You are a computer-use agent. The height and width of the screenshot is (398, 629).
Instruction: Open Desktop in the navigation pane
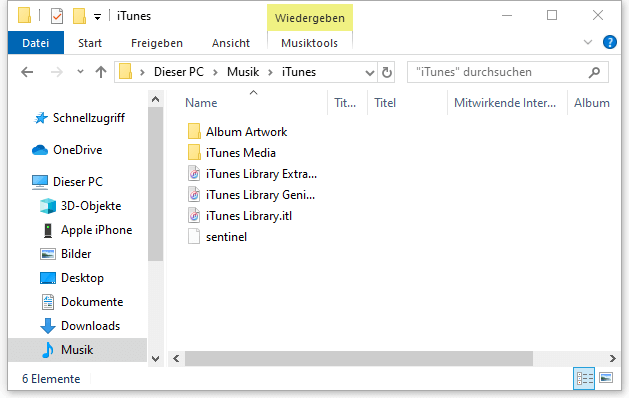pyautogui.click(x=82, y=278)
